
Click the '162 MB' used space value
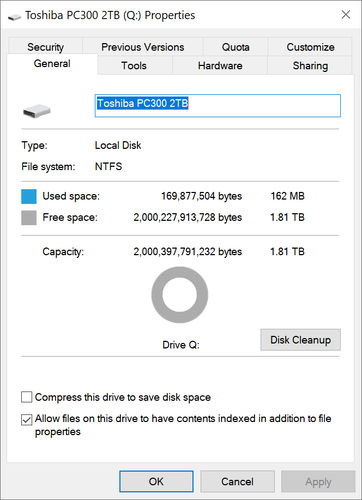[x=288, y=196]
